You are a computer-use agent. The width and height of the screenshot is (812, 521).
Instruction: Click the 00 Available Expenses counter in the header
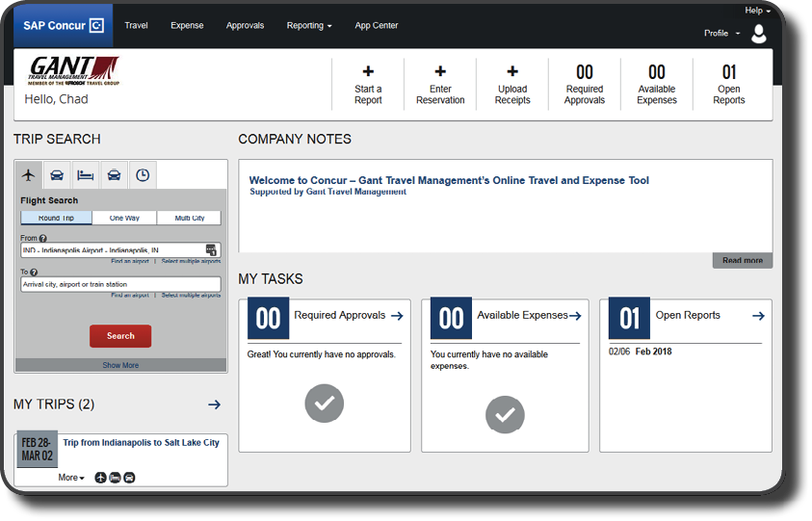[x=657, y=85]
